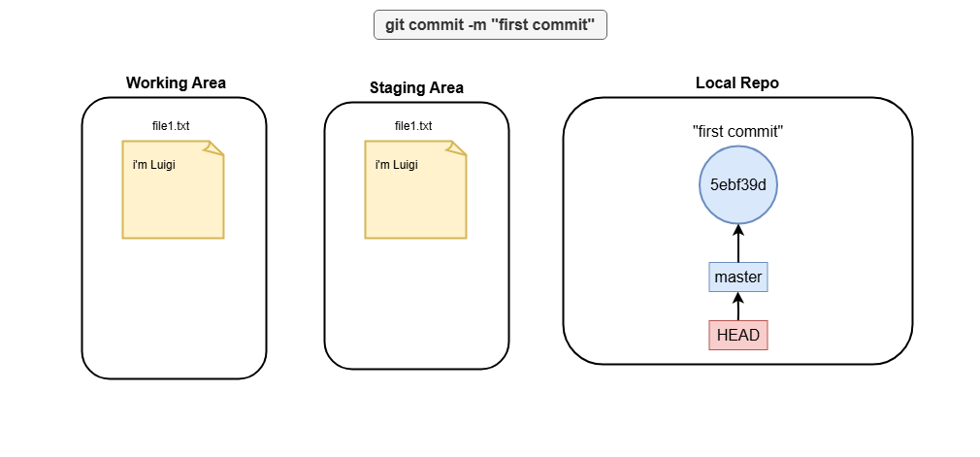Select the Local Repo rounded container
980x457 pixels.
tap(738, 231)
